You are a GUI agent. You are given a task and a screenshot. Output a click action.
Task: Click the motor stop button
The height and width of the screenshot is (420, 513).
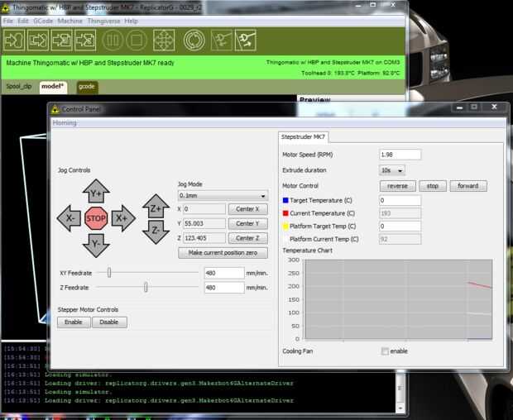point(432,186)
